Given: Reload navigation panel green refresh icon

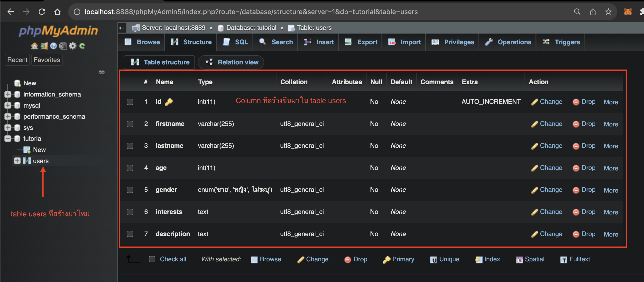Looking at the screenshot, I should coord(82,46).
